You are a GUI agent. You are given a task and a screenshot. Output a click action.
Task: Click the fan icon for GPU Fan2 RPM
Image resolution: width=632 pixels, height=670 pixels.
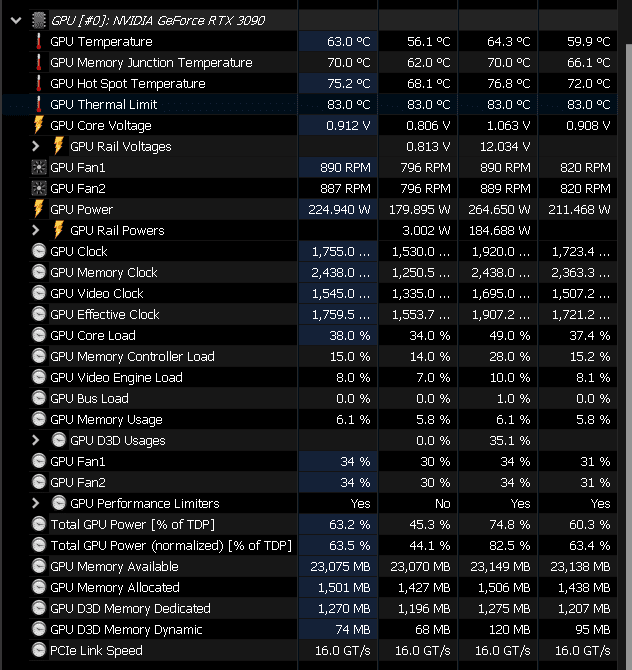pyautogui.click(x=39, y=188)
